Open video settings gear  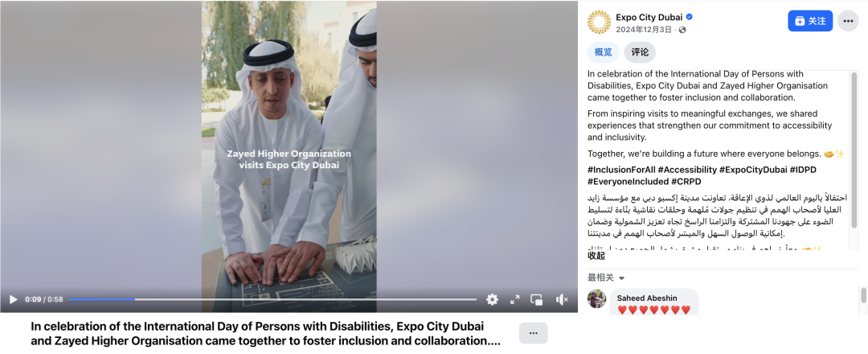pos(492,300)
